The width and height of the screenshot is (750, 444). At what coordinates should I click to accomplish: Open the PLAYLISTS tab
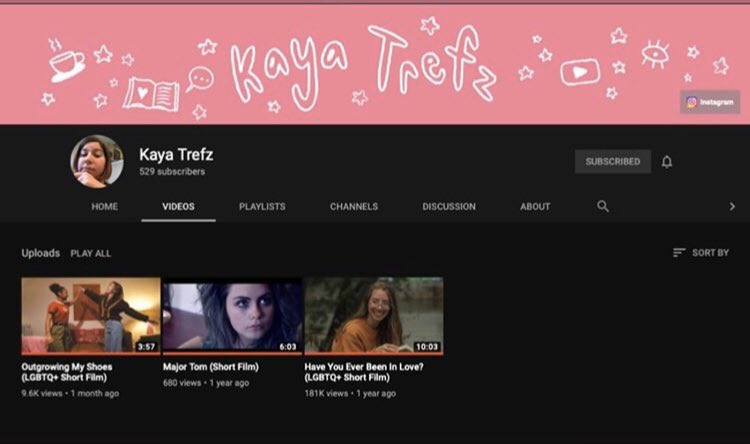[x=262, y=207]
